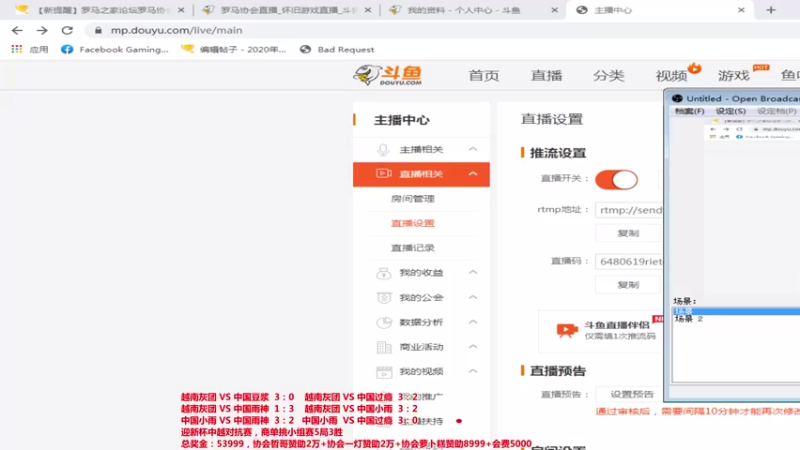This screenshot has height=450, width=800.
Task: Toggle the 我的公会 section chevron
Action: (x=473, y=297)
